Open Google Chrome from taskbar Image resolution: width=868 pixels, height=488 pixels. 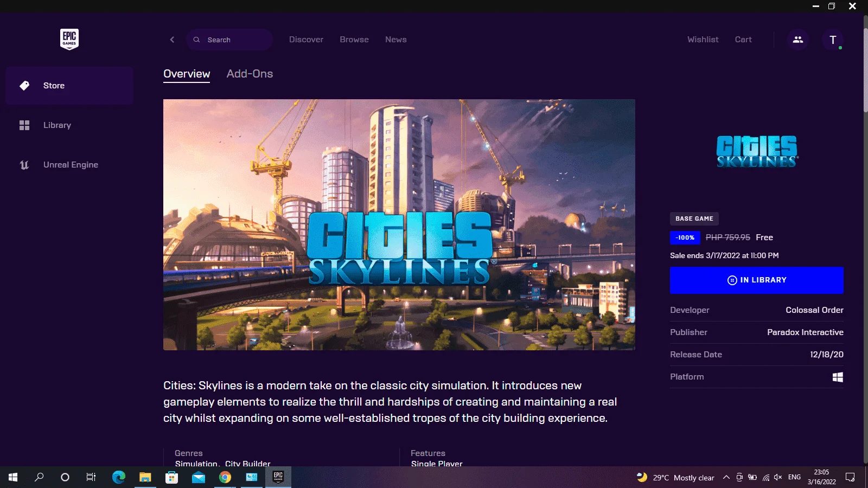click(225, 477)
